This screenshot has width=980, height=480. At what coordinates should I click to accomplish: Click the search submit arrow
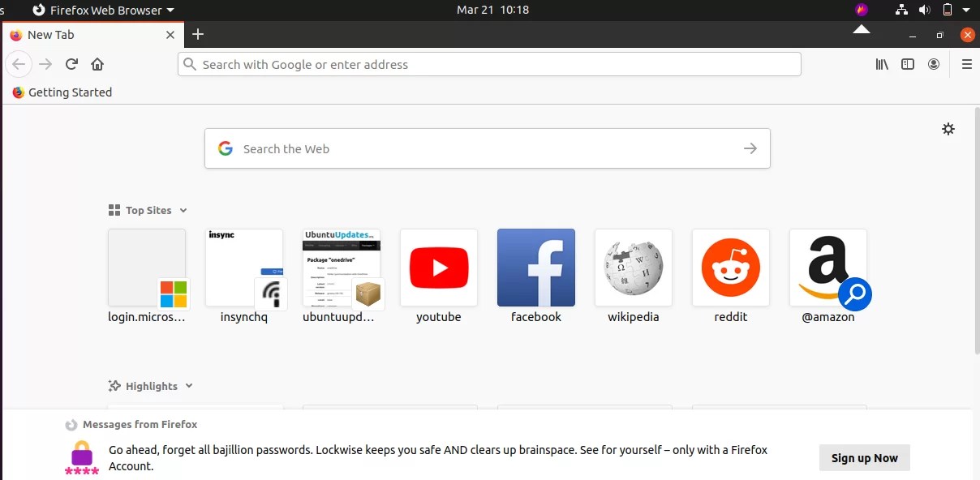[750, 148]
